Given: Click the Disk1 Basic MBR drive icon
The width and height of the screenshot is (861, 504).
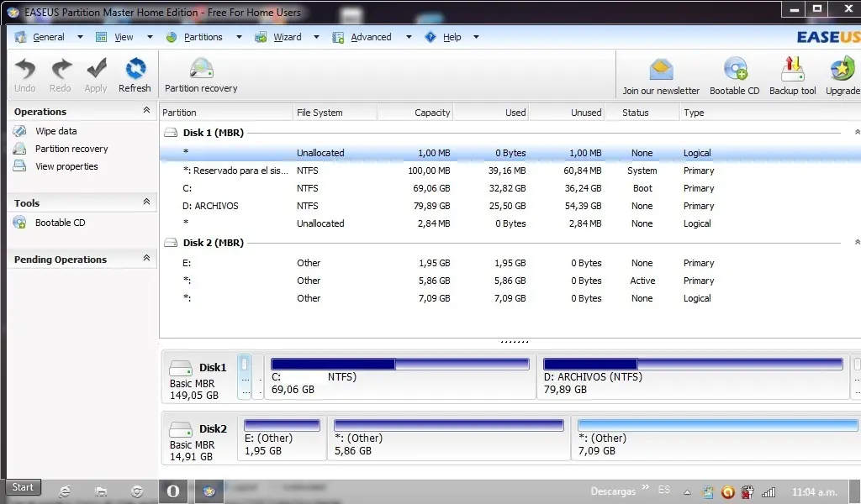Looking at the screenshot, I should pos(181,367).
